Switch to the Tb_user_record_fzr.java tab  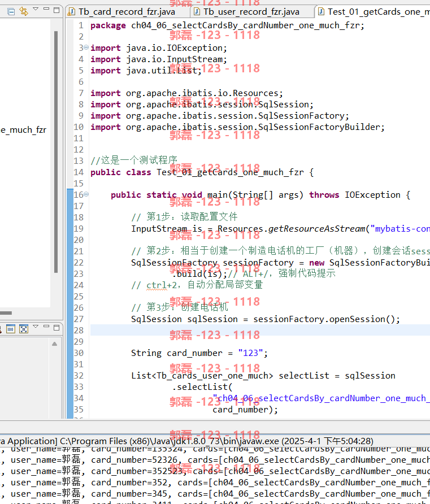(x=251, y=12)
